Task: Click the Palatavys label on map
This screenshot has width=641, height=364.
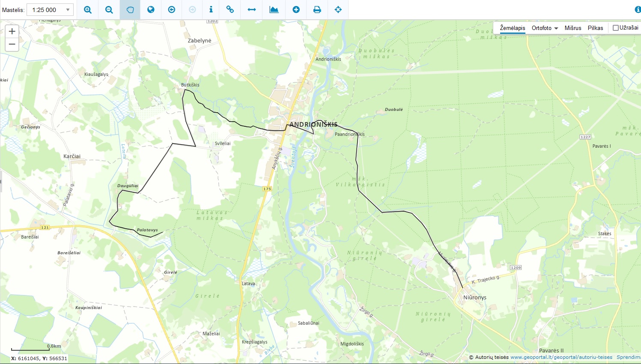Action: [x=147, y=230]
